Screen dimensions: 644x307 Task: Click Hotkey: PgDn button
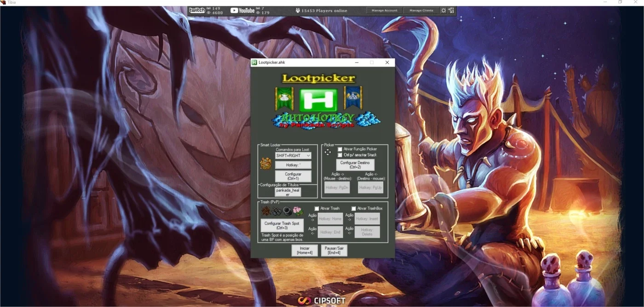click(x=337, y=188)
